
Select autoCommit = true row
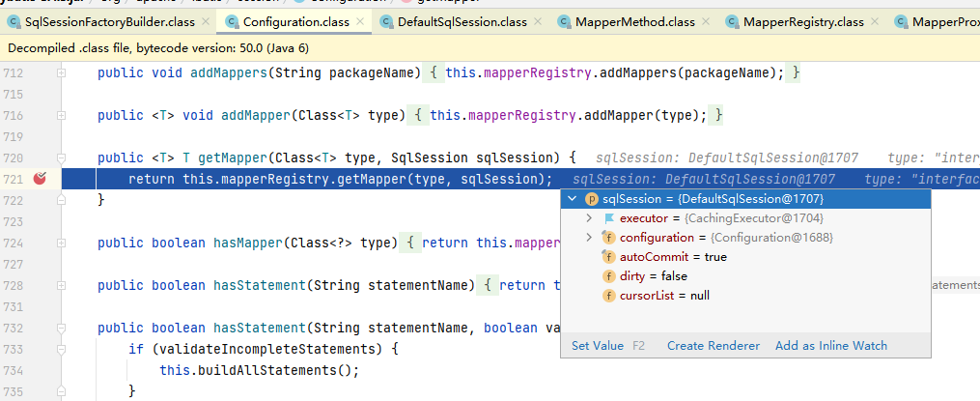click(745, 257)
